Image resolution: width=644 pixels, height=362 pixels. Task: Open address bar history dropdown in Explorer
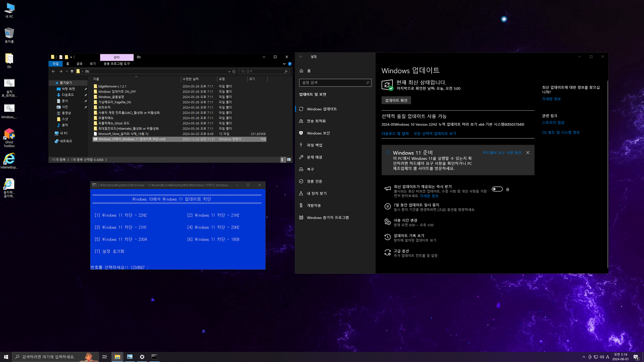[229, 71]
